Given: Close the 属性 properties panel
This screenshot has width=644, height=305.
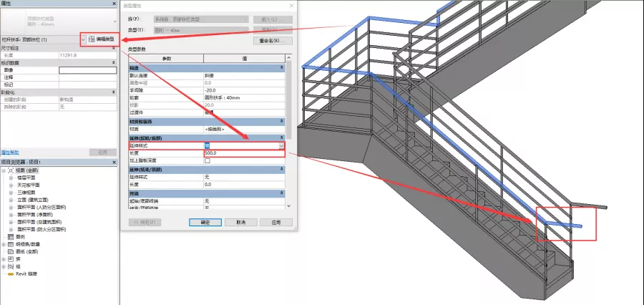Looking at the screenshot, I should click(114, 4).
